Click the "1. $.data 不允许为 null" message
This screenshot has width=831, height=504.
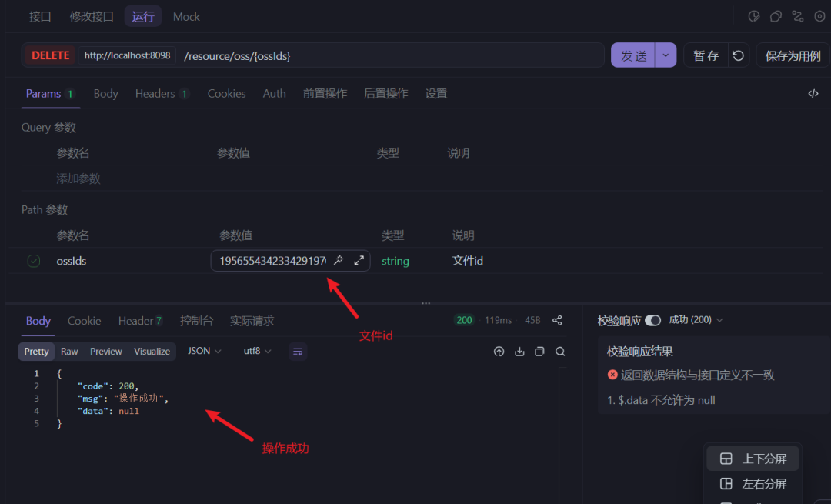coord(661,400)
